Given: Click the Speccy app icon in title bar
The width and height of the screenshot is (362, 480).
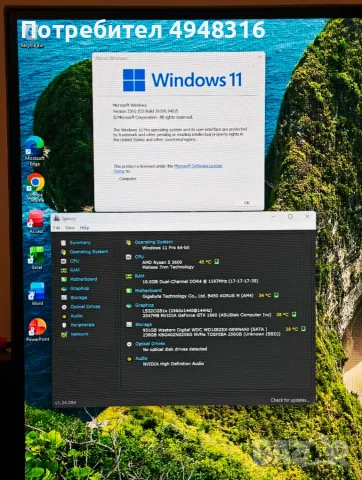Looking at the screenshot, I should [x=57, y=218].
